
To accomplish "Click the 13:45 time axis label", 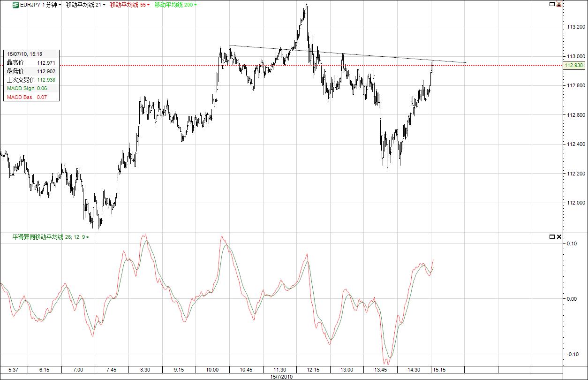I will [x=380, y=370].
